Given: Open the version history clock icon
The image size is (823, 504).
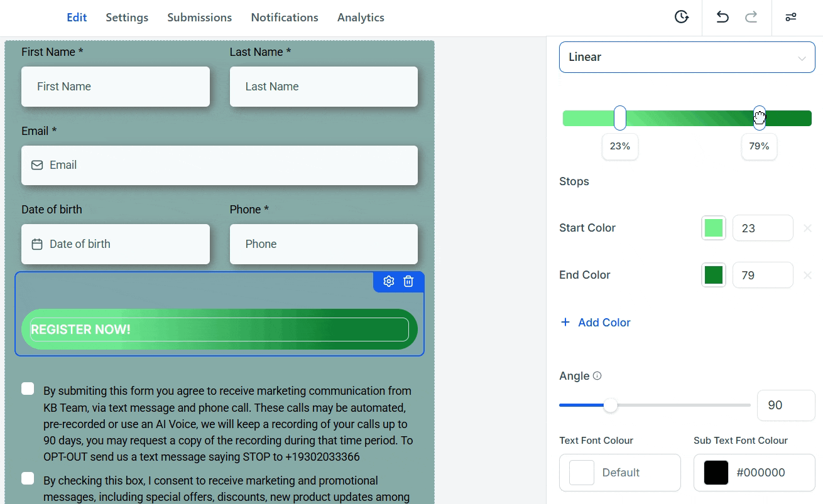Looking at the screenshot, I should pos(682,17).
